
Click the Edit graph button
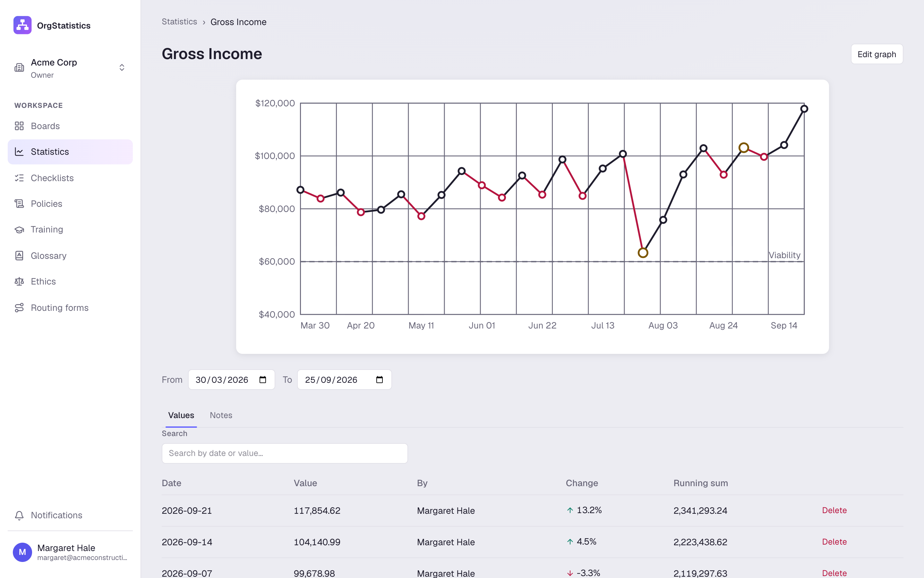[x=877, y=54]
